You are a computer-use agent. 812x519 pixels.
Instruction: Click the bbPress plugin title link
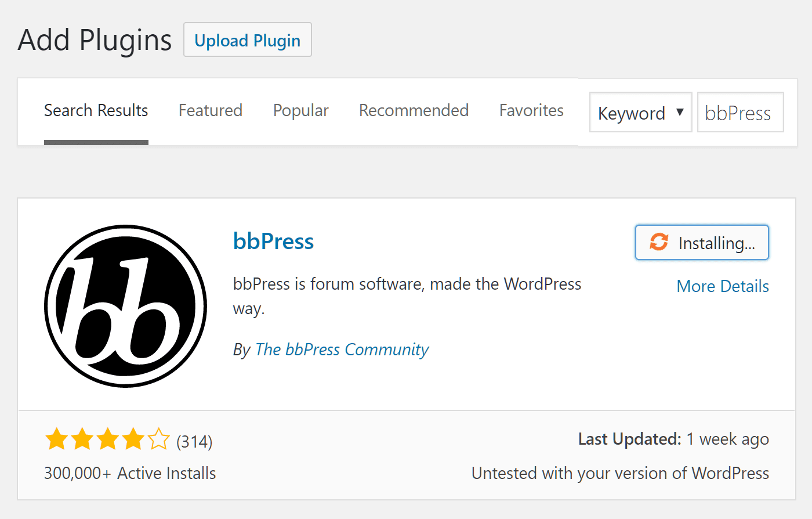tap(273, 241)
